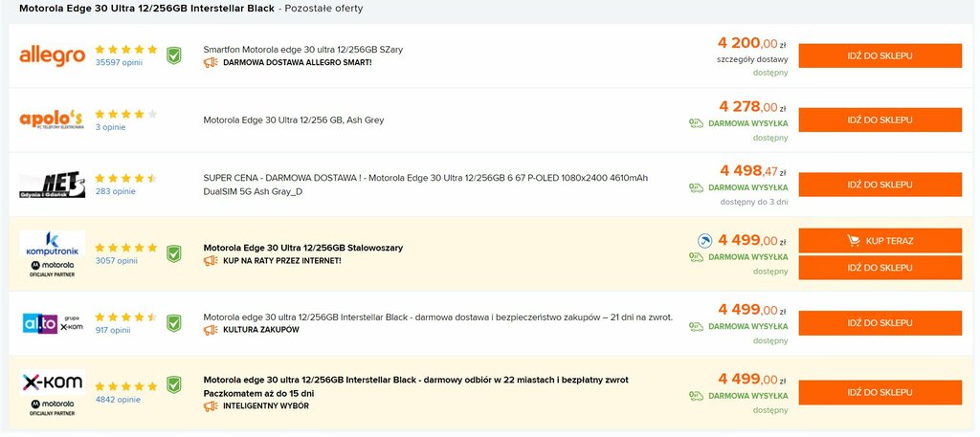Click KULTURA ZAKUPÓW promo text
This screenshot has height=437, width=980.
[261, 330]
